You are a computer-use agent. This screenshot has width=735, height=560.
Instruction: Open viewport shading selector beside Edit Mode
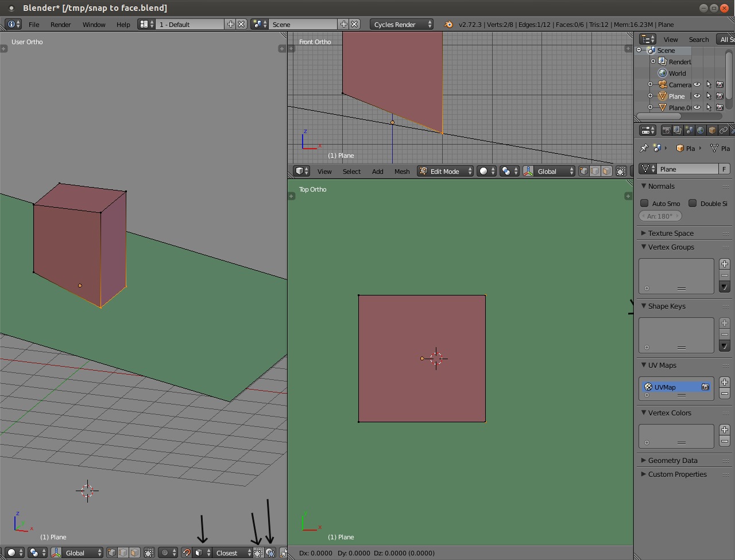tap(486, 171)
